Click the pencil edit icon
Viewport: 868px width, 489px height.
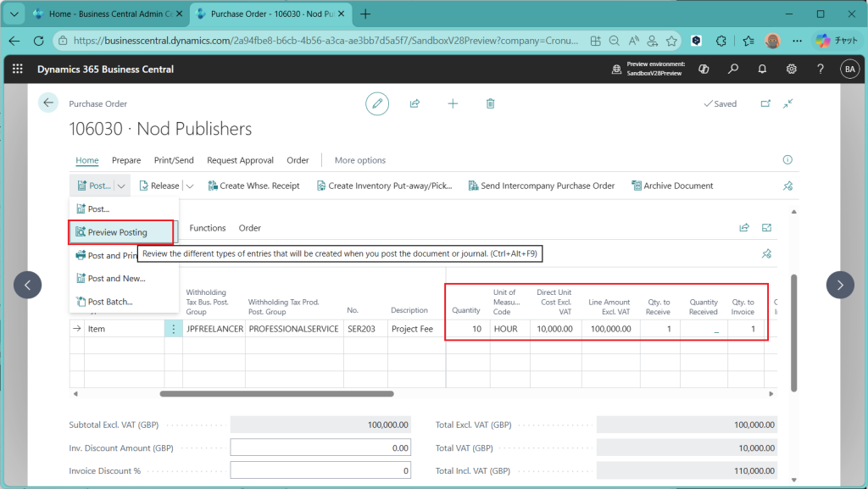[x=377, y=103]
